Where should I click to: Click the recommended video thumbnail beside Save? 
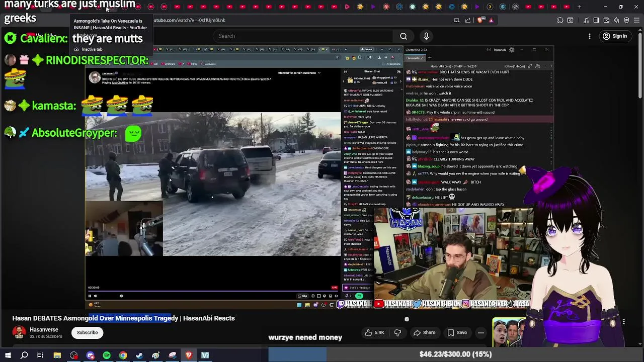pos(509,332)
